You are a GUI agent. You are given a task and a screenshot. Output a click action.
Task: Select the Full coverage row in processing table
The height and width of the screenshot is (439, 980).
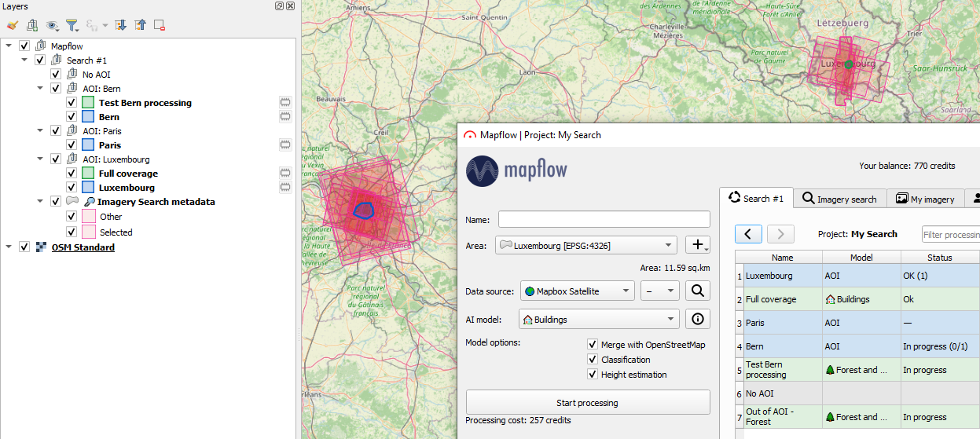click(857, 299)
